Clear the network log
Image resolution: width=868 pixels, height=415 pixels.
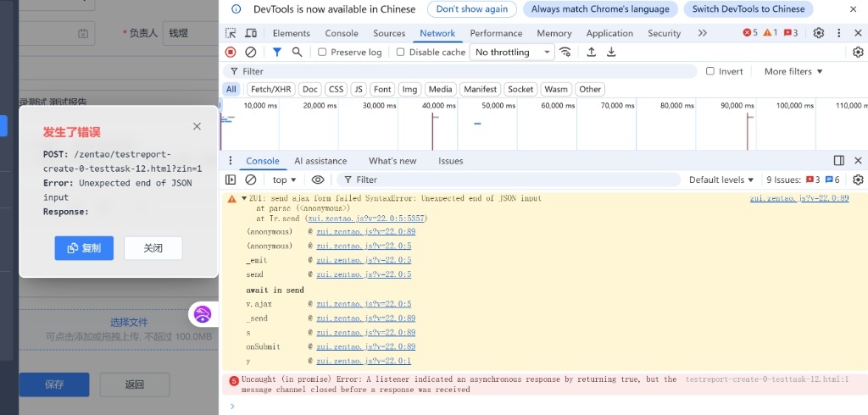point(251,52)
